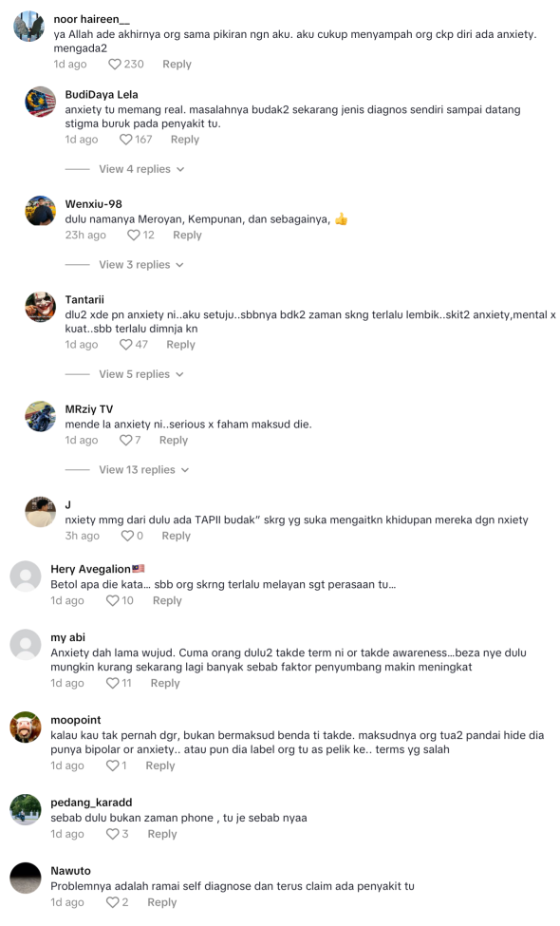The height and width of the screenshot is (926, 560).
Task: Tap heart on my abi's comment
Action: click(x=112, y=683)
